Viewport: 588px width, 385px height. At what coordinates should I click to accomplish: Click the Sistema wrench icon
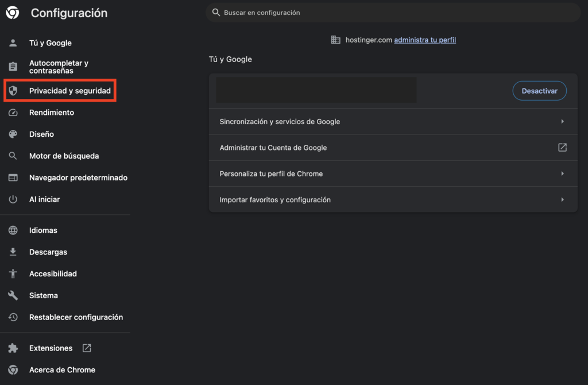tap(14, 295)
